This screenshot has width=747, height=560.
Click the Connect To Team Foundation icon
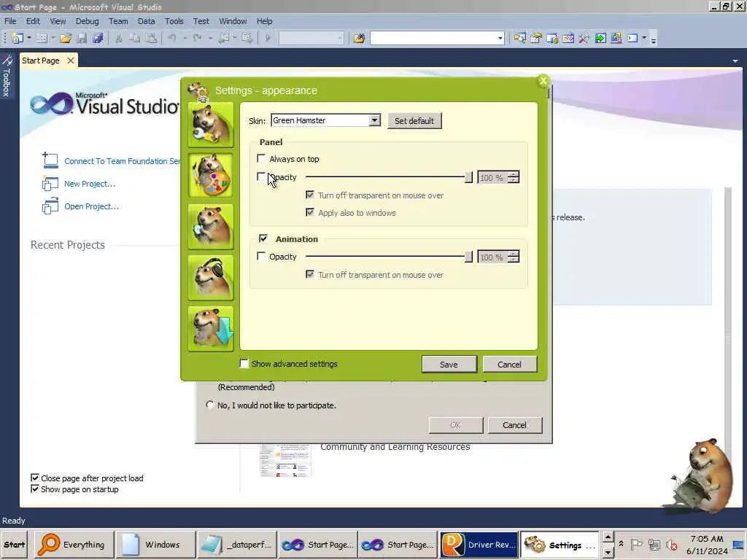50,160
